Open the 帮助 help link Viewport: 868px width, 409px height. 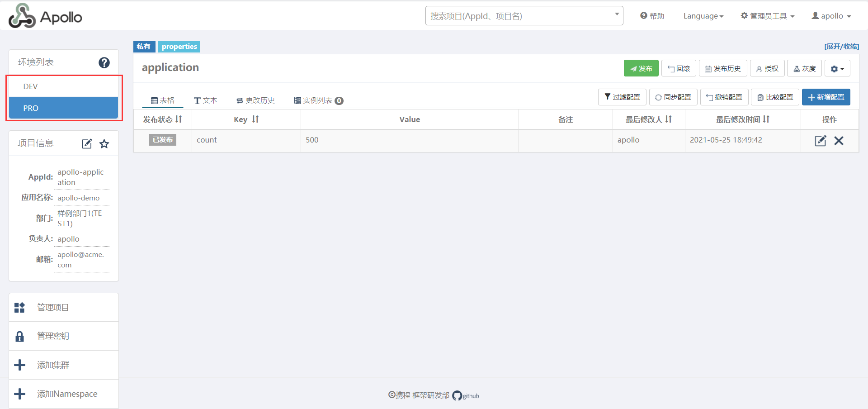(652, 16)
